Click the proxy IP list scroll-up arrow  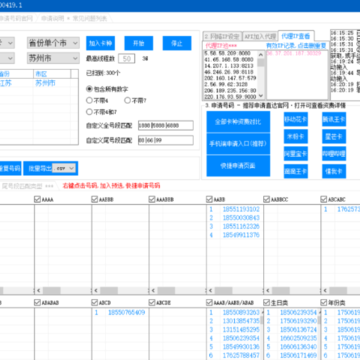click(x=261, y=54)
